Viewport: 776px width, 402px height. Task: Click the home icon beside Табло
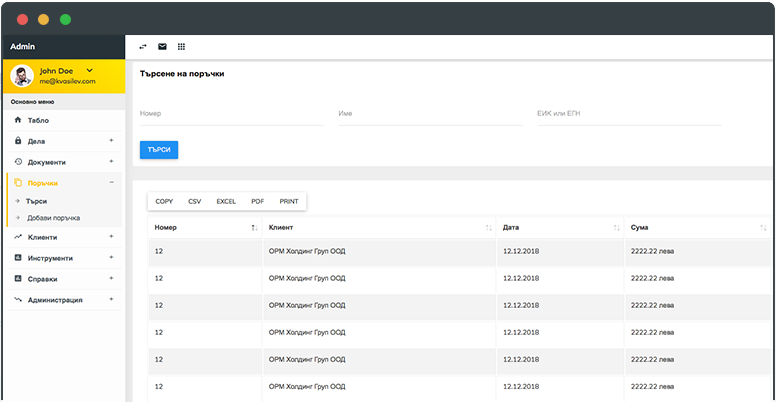[18, 120]
